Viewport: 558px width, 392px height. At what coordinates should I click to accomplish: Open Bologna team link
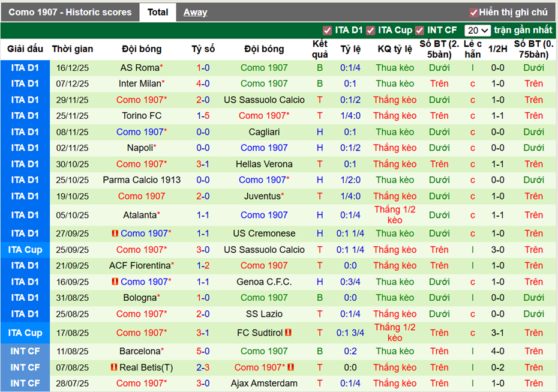(x=140, y=298)
